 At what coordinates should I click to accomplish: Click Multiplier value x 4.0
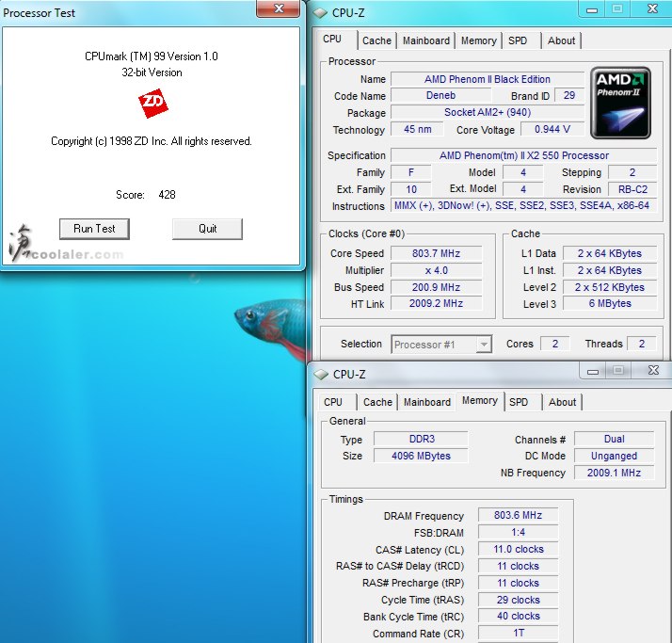click(437, 270)
